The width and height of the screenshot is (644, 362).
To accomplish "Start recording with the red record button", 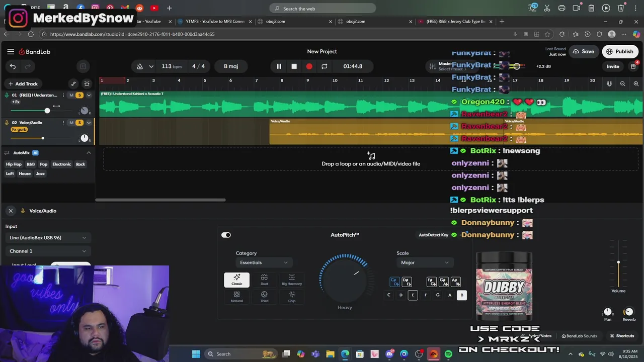I will (x=309, y=66).
